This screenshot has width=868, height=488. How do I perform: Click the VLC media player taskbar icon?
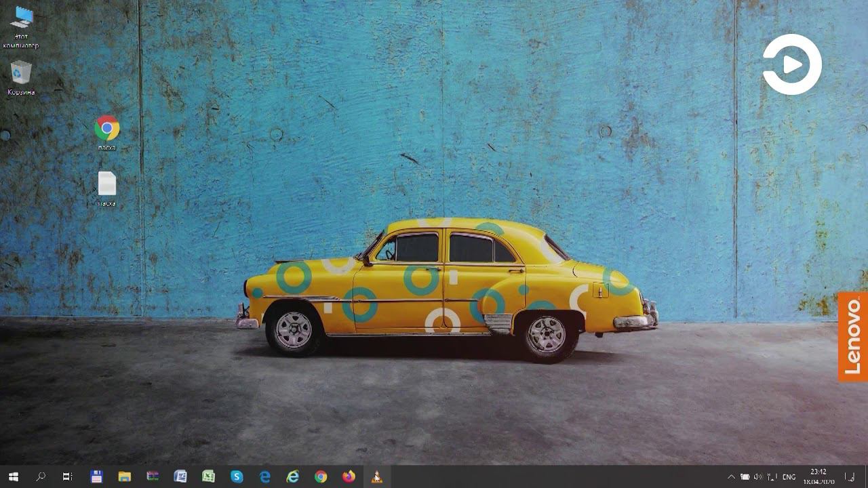tap(377, 476)
